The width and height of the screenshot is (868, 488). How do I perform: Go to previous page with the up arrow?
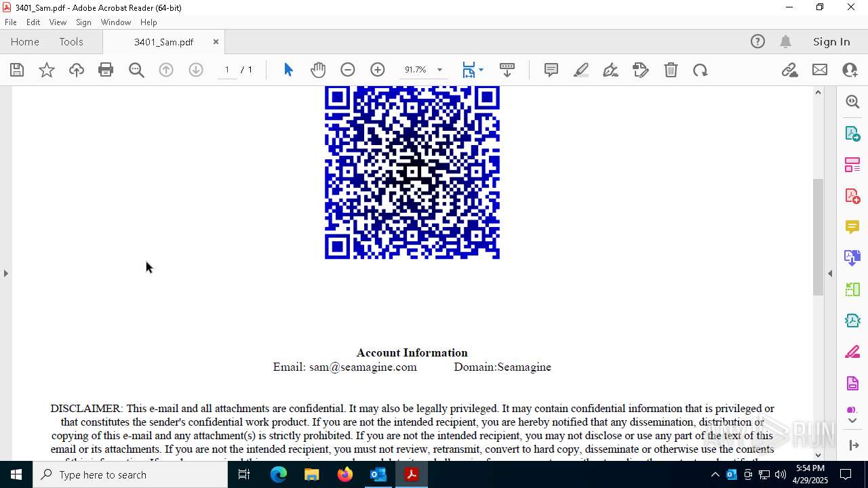point(166,70)
